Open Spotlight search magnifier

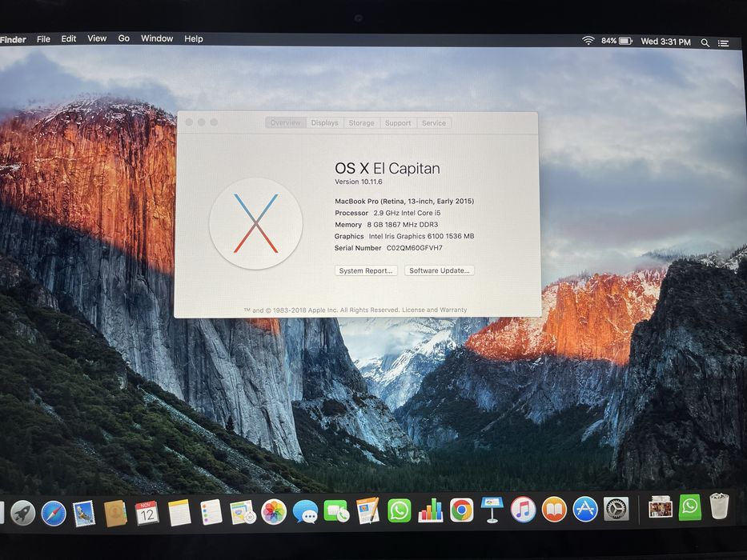(x=705, y=43)
